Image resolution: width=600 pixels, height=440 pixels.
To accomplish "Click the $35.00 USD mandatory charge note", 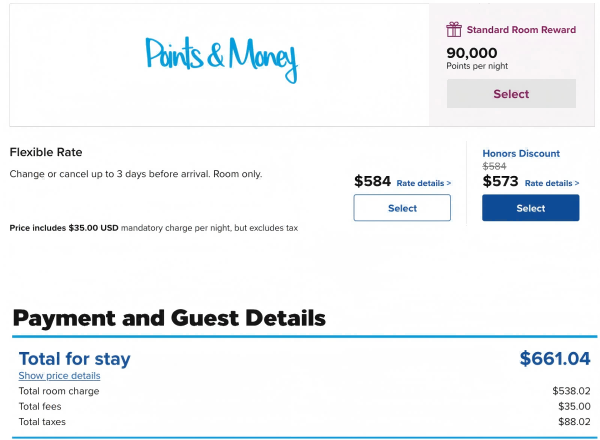I will (153, 228).
